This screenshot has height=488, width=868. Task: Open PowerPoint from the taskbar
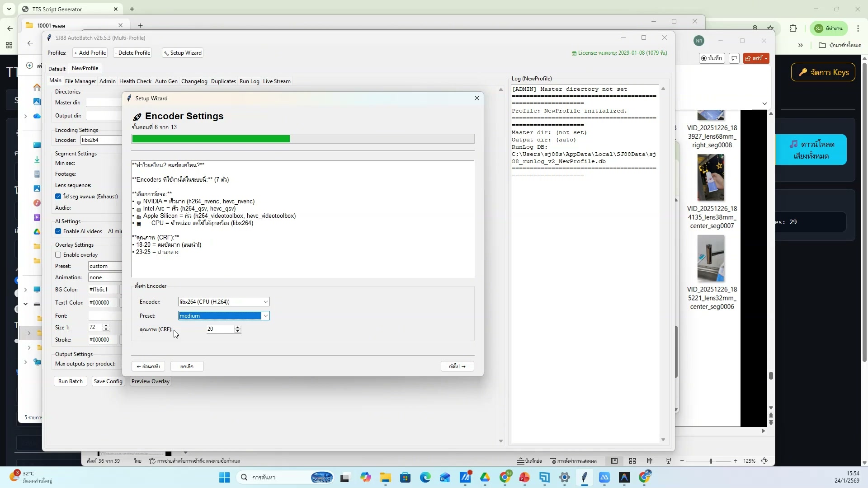click(524, 478)
